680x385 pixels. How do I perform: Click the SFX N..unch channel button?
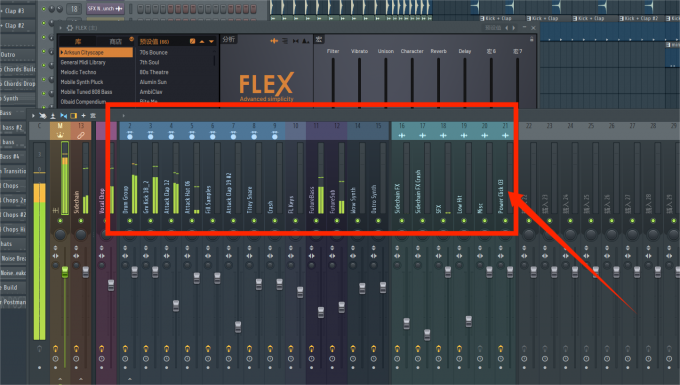pos(105,9)
